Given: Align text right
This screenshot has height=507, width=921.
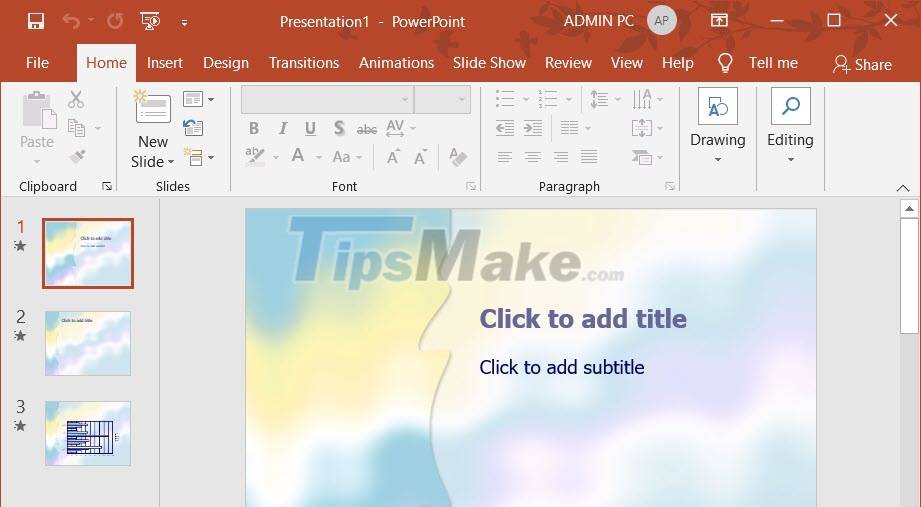Looking at the screenshot, I should (x=561, y=157).
